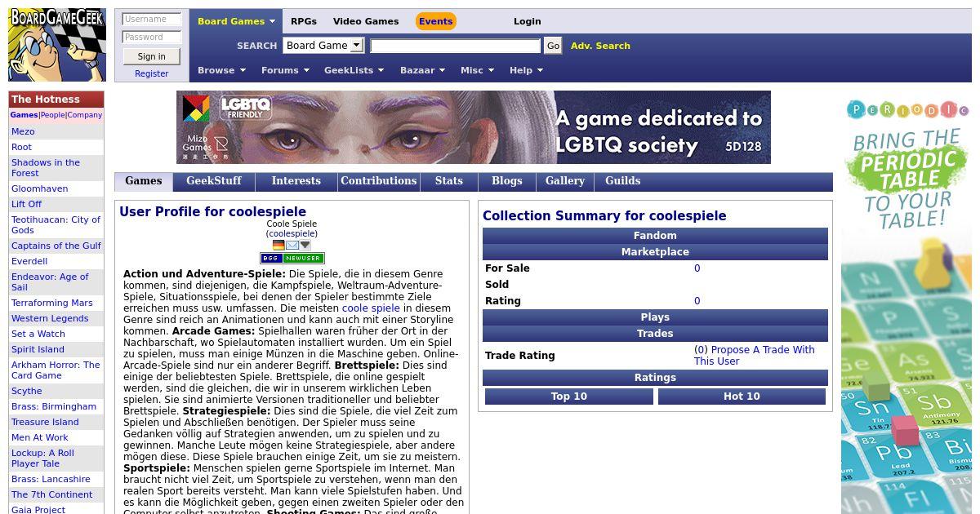Open the 'coole spiele' link in profile text
The height and width of the screenshot is (514, 980).
click(371, 308)
